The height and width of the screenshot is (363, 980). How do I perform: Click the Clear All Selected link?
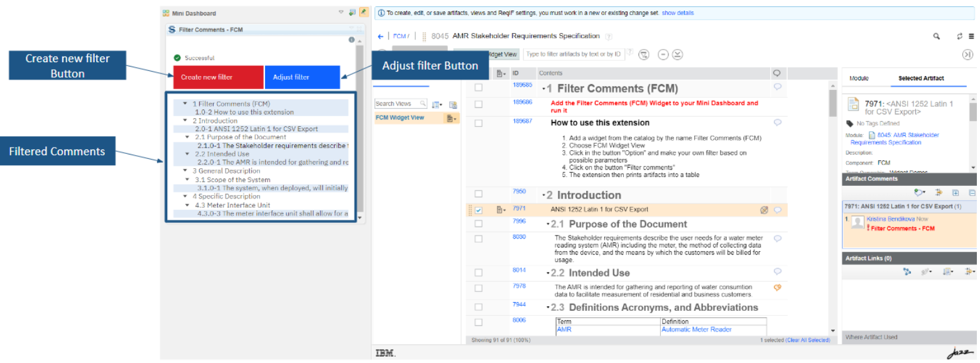pyautogui.click(x=807, y=340)
